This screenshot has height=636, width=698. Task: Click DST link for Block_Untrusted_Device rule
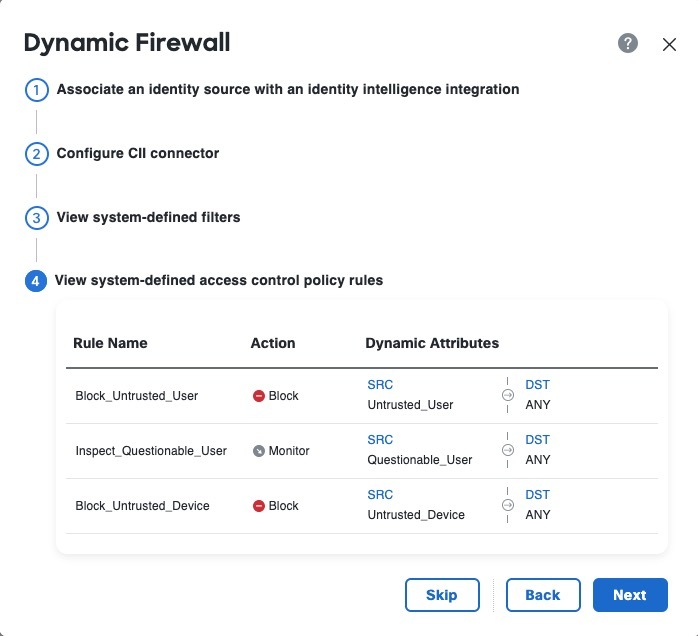538,495
